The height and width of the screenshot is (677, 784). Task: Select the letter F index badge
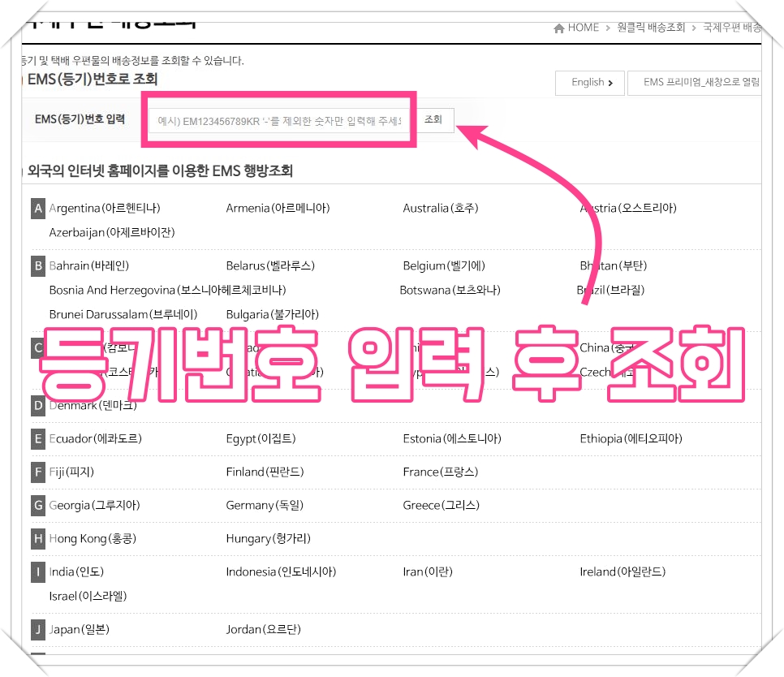point(38,472)
